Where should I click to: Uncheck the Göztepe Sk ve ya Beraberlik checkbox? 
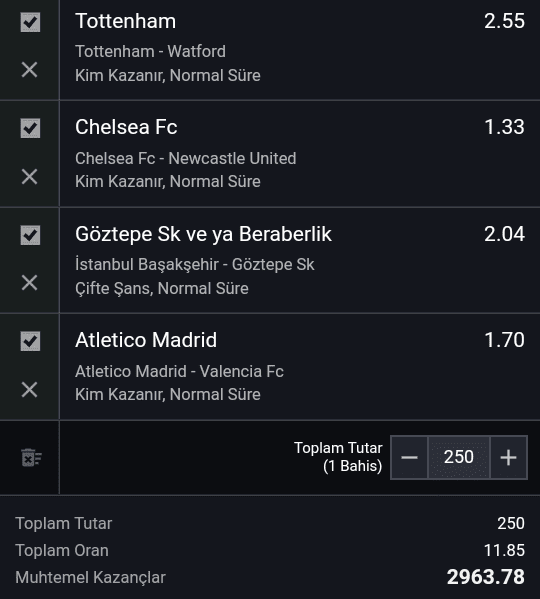coord(30,235)
